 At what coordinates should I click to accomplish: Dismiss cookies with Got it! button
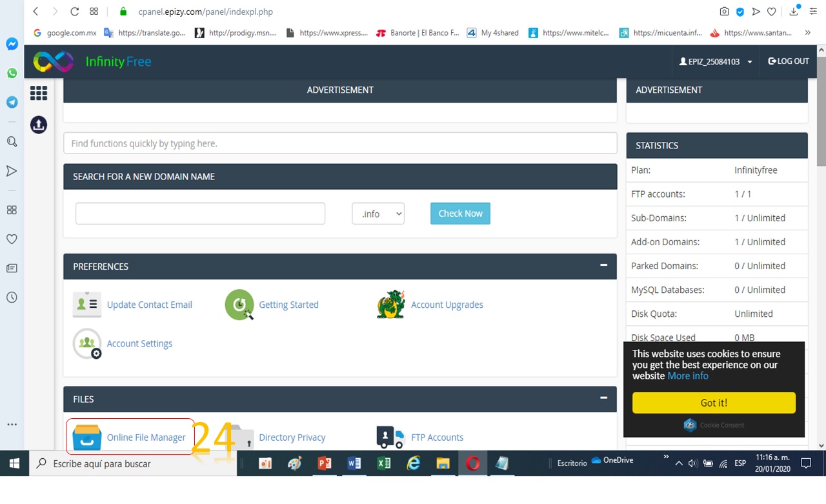click(x=714, y=403)
